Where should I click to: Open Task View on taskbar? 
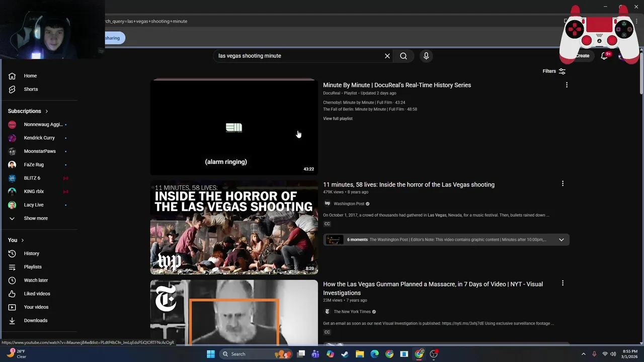tap(301, 354)
